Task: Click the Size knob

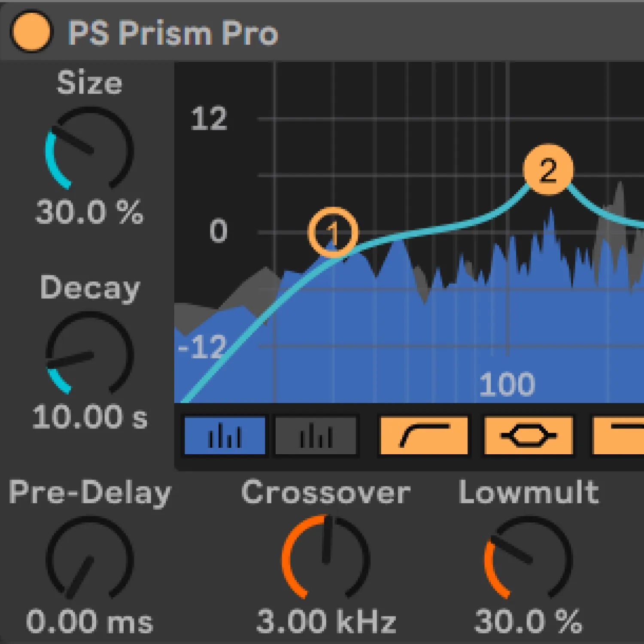Action: pos(89,149)
